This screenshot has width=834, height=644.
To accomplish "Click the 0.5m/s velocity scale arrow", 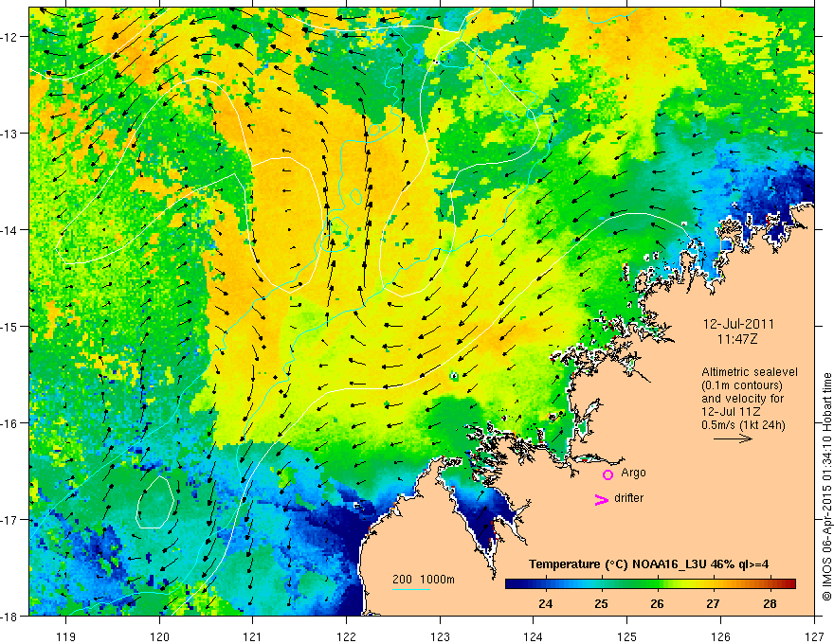I will tap(733, 438).
